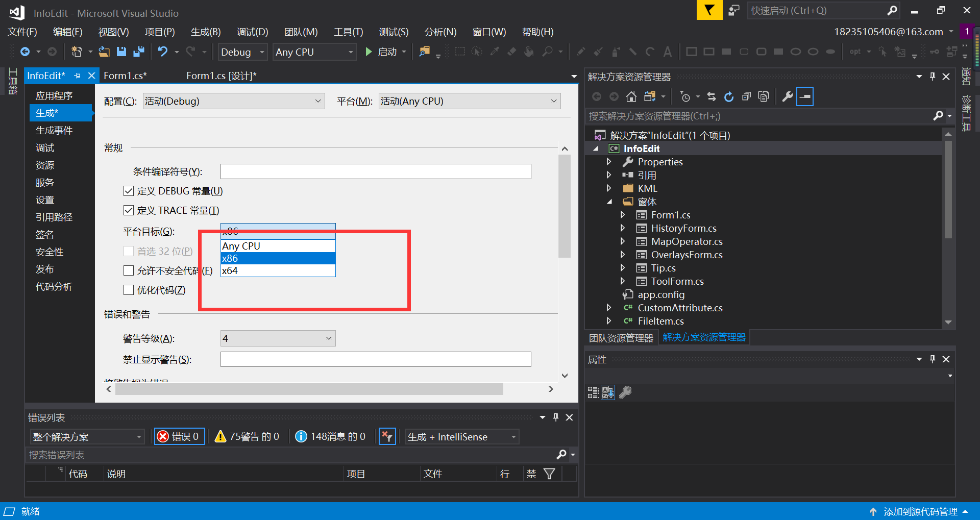
Task: Click the filter funnel icon in error list header
Action: tap(549, 474)
